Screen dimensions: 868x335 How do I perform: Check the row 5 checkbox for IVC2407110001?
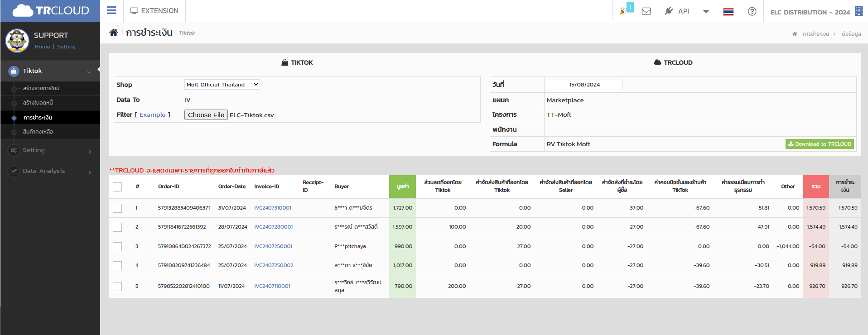[117, 287]
